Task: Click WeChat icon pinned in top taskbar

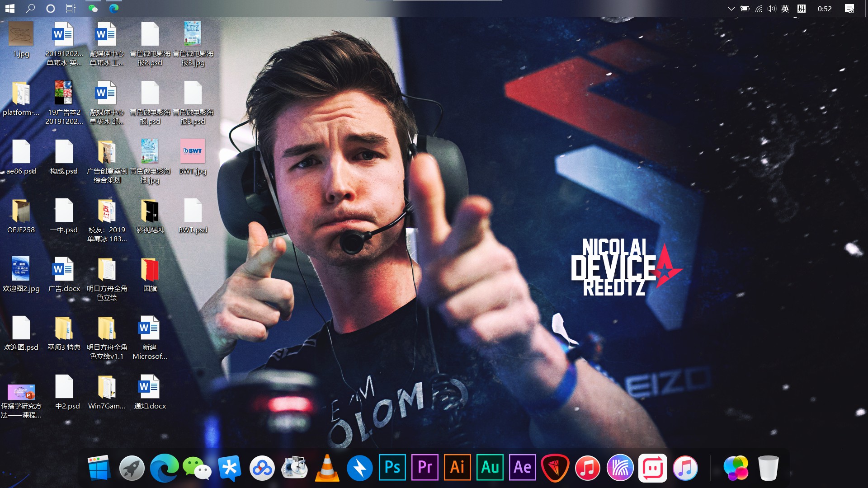Action: (93, 8)
